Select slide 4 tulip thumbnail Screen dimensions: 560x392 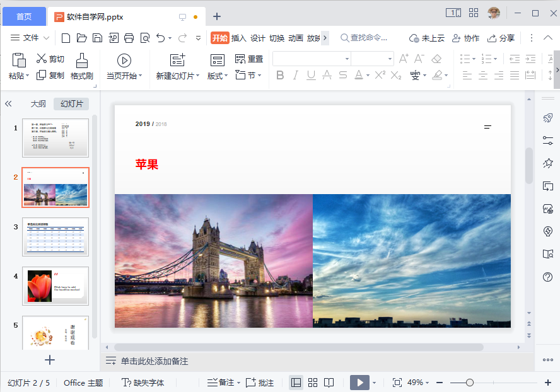point(55,286)
